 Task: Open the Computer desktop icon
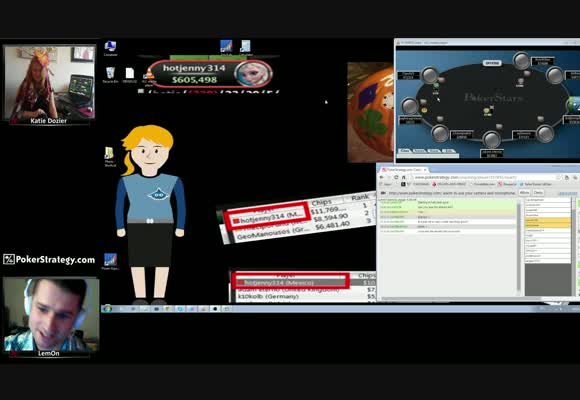click(110, 48)
